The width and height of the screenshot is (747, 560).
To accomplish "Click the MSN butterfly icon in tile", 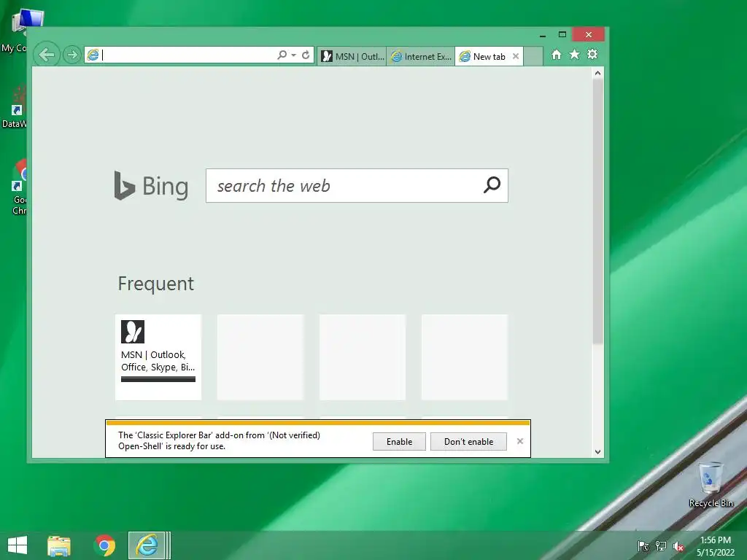I will 133,332.
